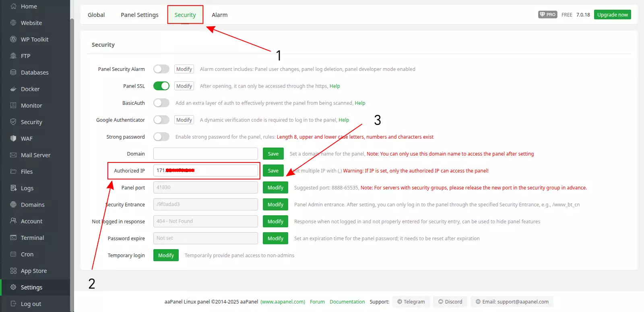644x312 pixels.
Task: Click the Mail Server envelope icon
Action: coord(13,155)
